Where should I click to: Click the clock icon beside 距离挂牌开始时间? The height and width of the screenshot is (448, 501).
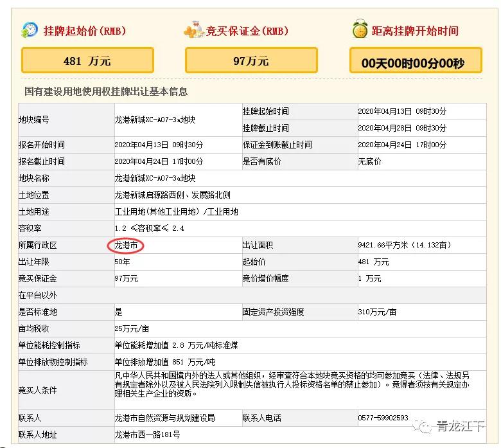click(x=360, y=30)
